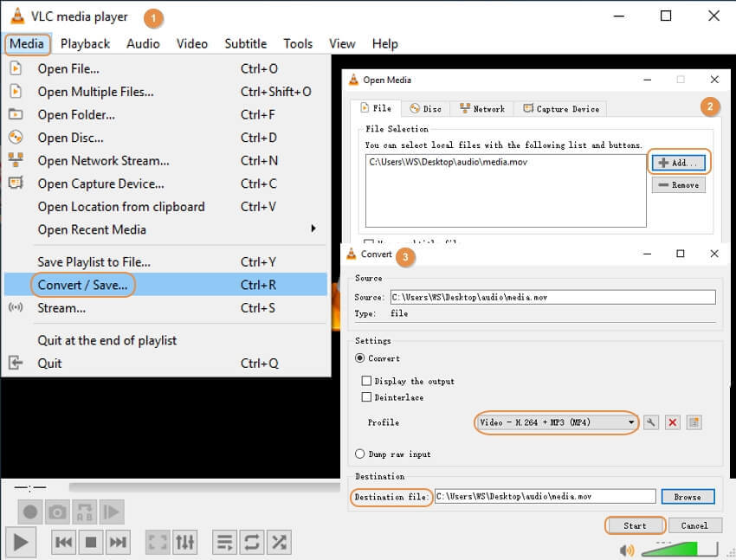The image size is (736, 560).
Task: Open the Audio menu
Action: [x=143, y=44]
